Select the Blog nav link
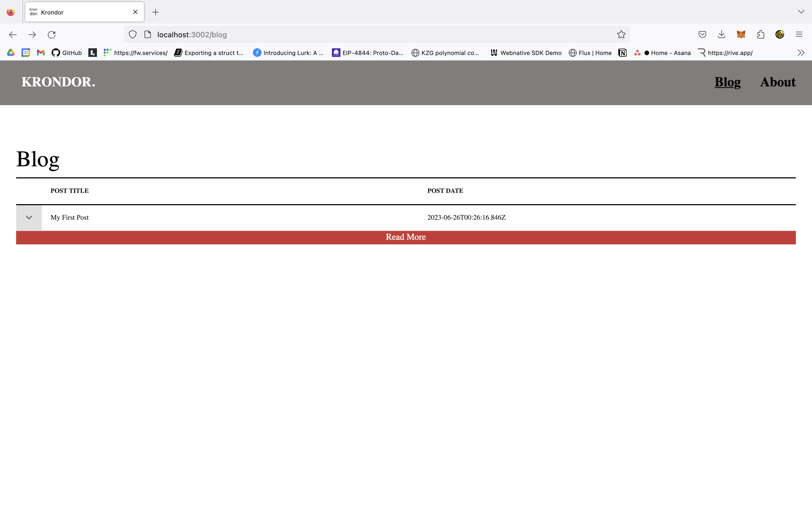Viewport: 812px width, 507px height. 727,82
